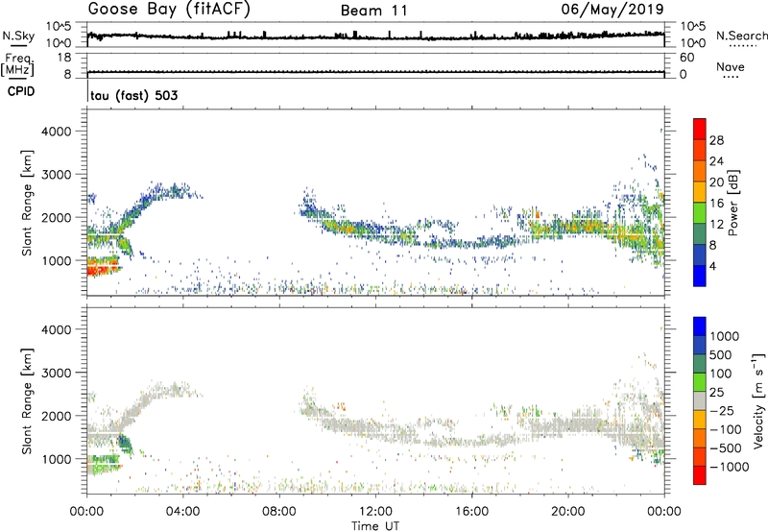
Task: Click the 18 tick on the frequency axis
Action: [63, 58]
